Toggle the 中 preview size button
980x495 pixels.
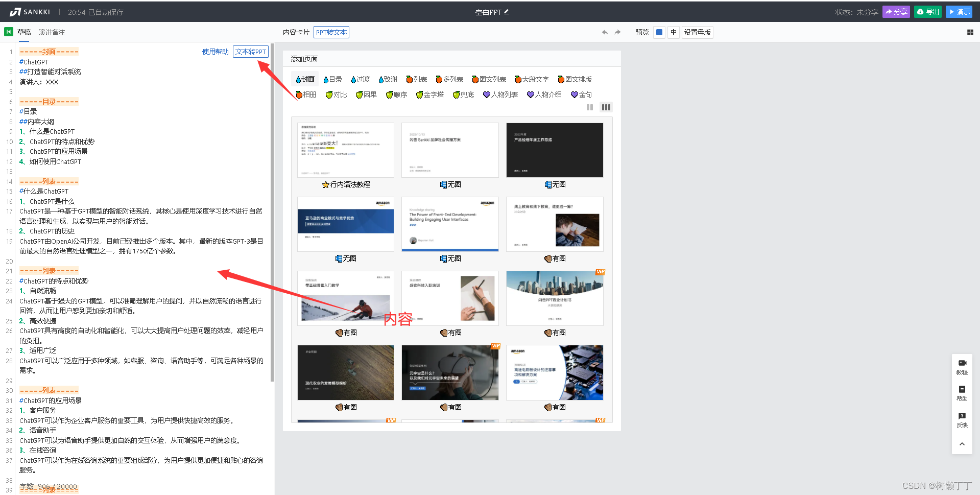(x=674, y=32)
